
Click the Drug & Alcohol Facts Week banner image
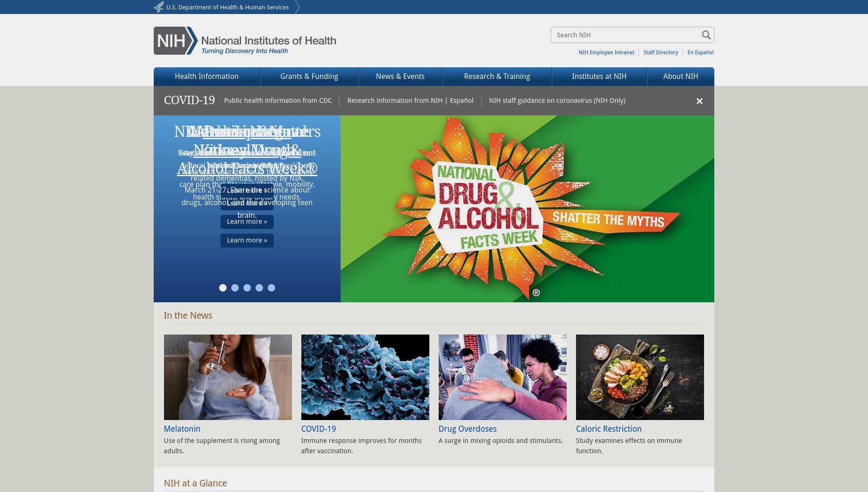(527, 209)
